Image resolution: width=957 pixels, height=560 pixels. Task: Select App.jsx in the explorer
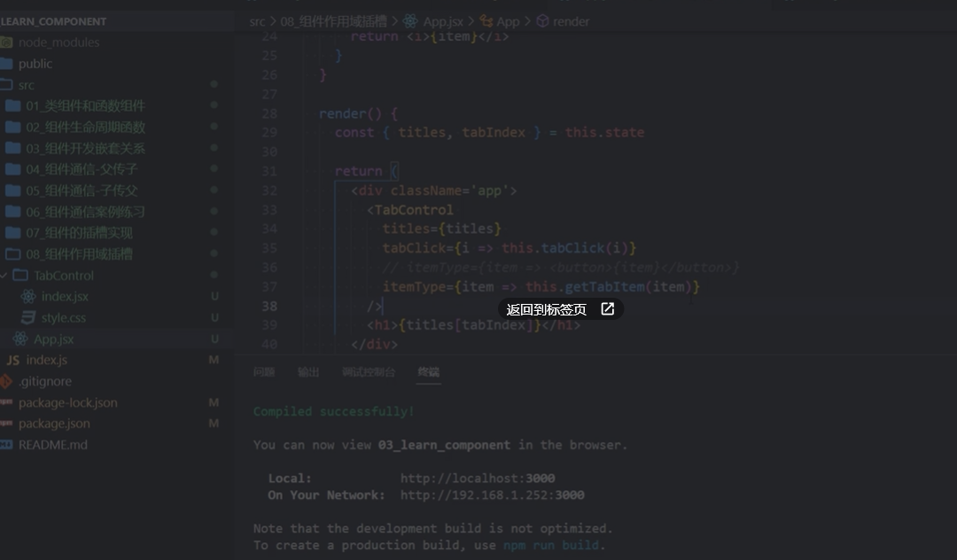point(54,338)
